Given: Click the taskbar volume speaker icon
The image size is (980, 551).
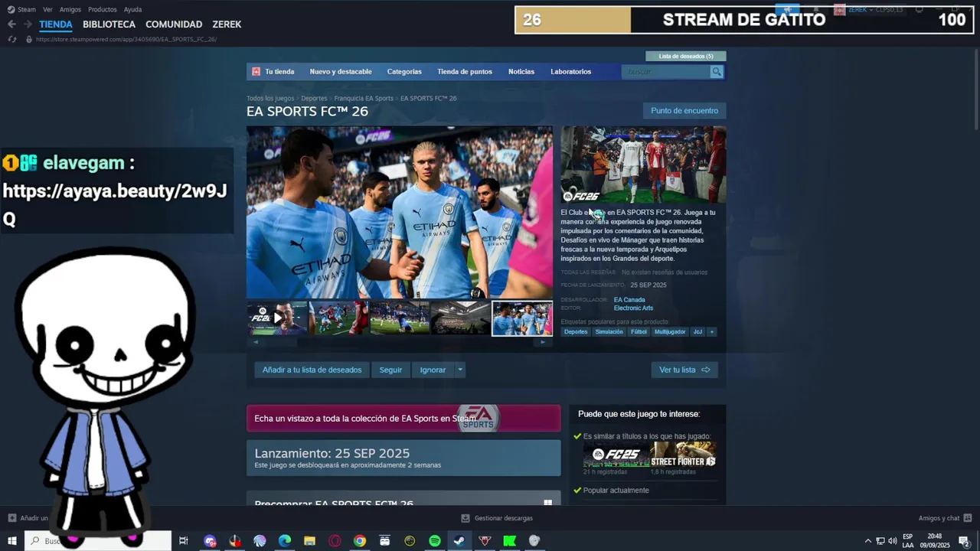Looking at the screenshot, I should point(892,541).
